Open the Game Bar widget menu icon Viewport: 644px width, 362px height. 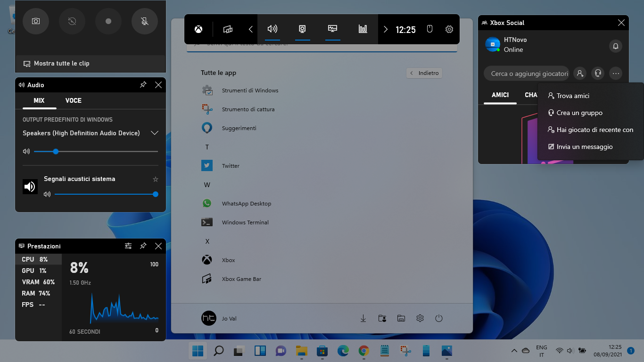click(228, 29)
